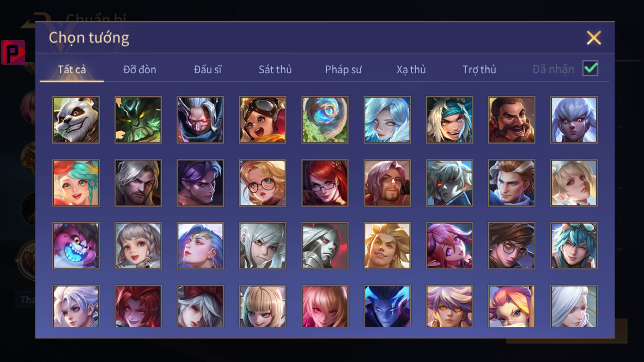Image resolution: width=644 pixels, height=362 pixels.
Task: Select the red-haired woman with glasses
Action: coord(325,183)
